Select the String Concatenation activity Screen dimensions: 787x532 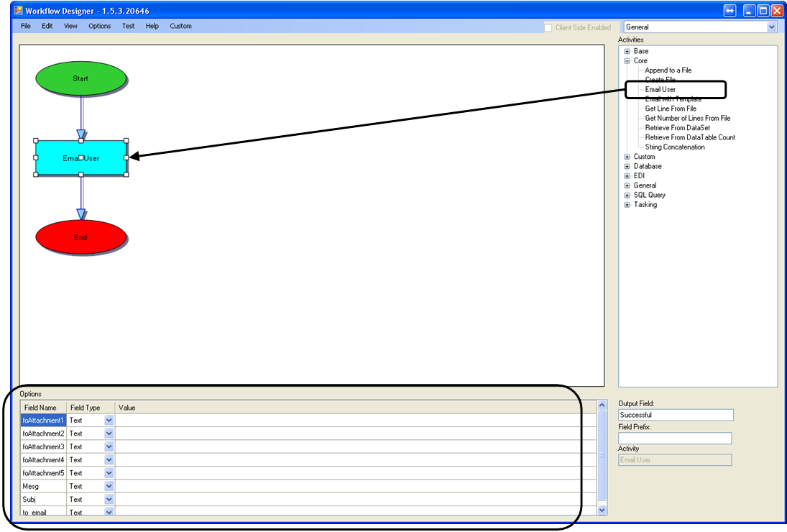[x=675, y=147]
